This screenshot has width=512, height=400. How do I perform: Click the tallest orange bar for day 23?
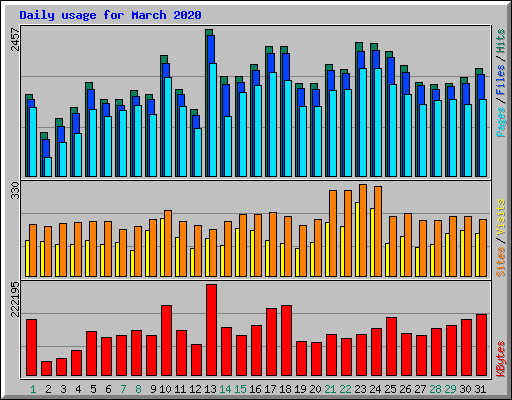point(363,230)
